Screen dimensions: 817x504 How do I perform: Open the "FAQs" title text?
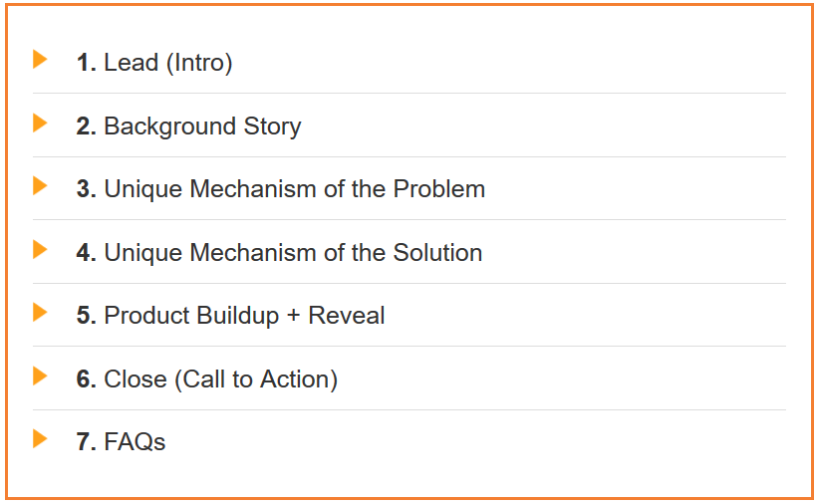(x=135, y=442)
